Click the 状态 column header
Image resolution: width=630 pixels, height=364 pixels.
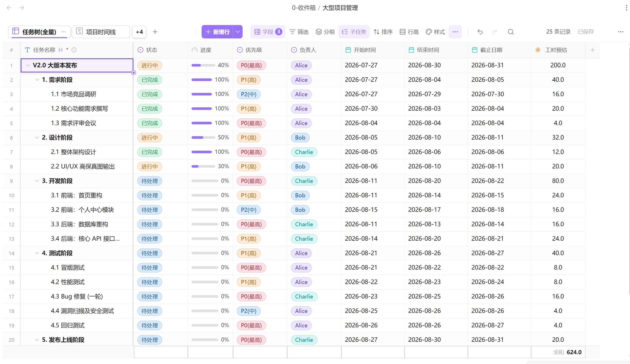click(x=161, y=50)
